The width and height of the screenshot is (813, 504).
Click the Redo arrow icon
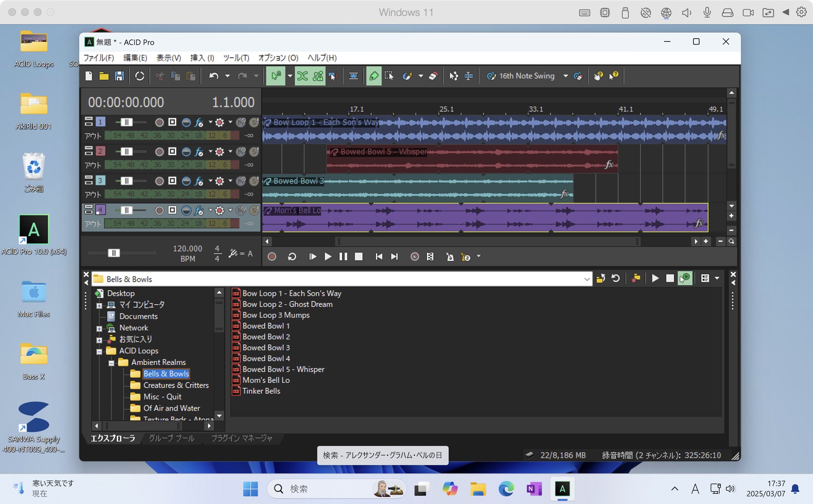click(x=242, y=76)
